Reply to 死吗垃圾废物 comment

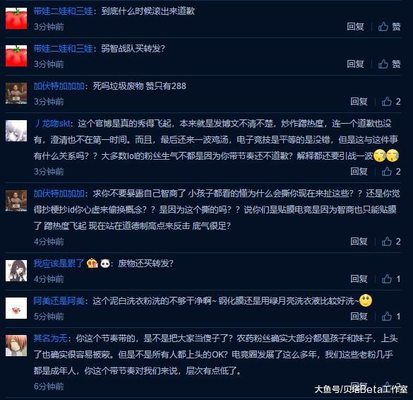pos(359,101)
